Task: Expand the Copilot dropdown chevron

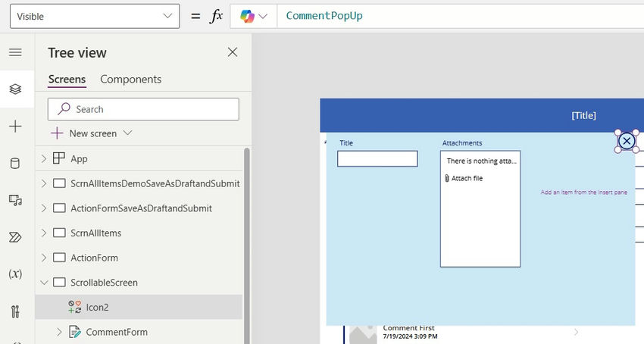Action: pos(263,17)
